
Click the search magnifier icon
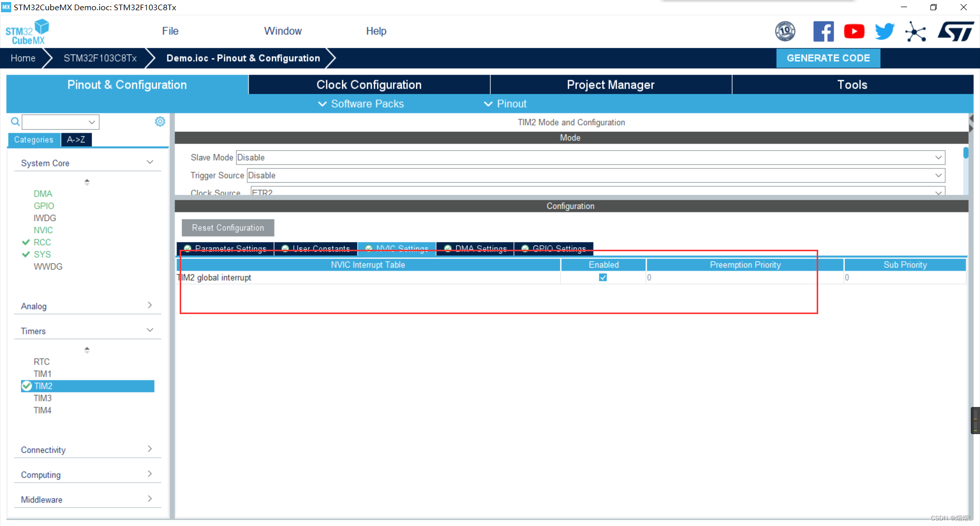(x=15, y=122)
